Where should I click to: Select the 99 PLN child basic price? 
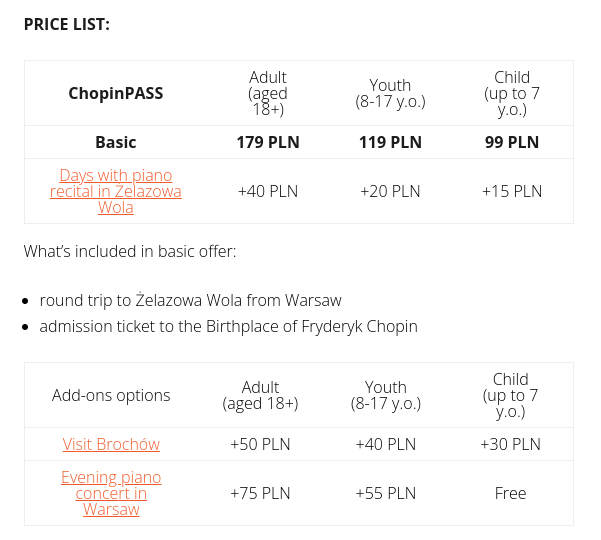pos(512,142)
